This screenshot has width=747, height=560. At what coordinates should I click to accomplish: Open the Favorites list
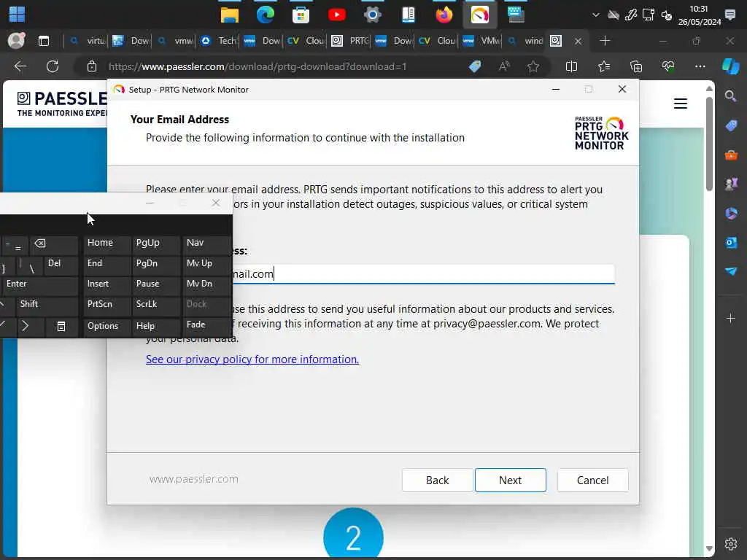pyautogui.click(x=604, y=66)
